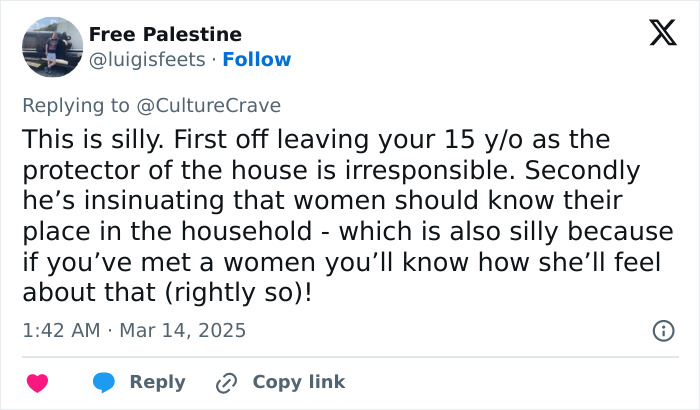This screenshot has height=410, width=700.
Task: Open X via the logo icon
Action: click(656, 36)
